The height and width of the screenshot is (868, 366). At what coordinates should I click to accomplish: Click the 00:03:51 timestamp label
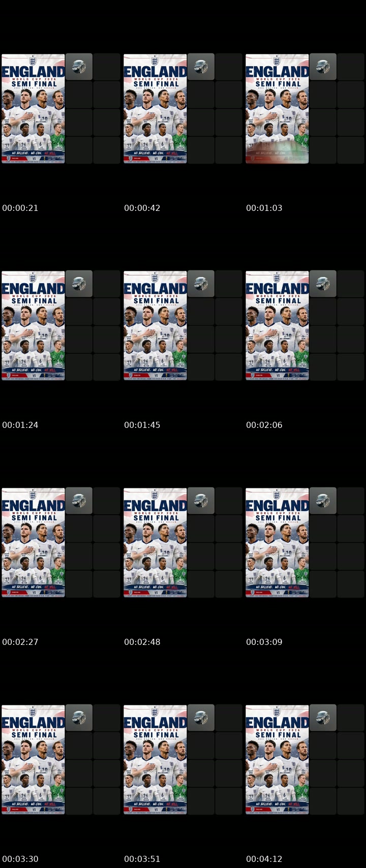pyautogui.click(x=142, y=859)
